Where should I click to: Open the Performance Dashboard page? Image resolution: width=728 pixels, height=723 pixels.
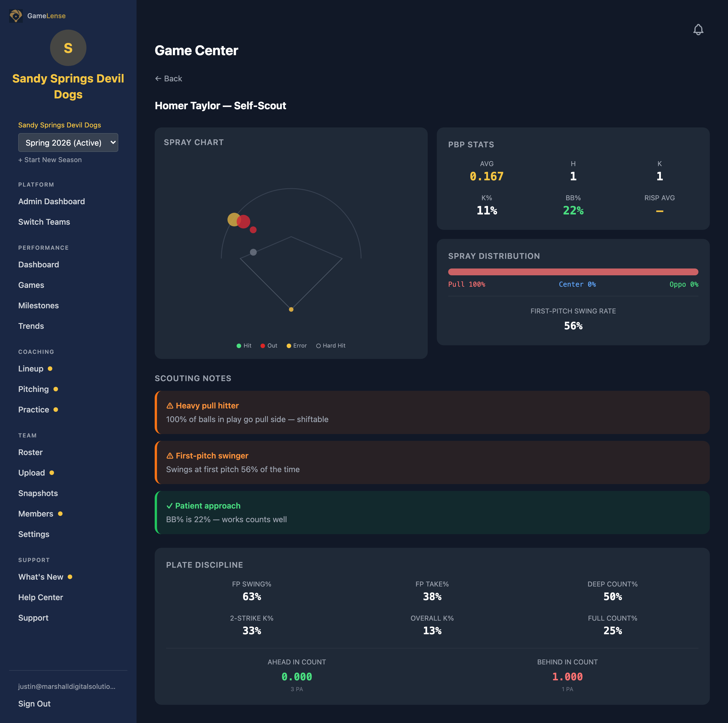39,265
